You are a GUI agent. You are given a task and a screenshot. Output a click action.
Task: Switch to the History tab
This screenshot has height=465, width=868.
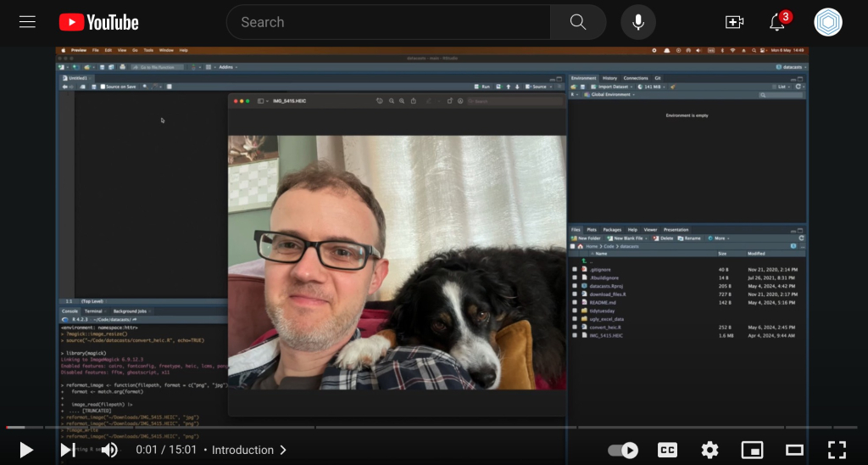click(609, 78)
